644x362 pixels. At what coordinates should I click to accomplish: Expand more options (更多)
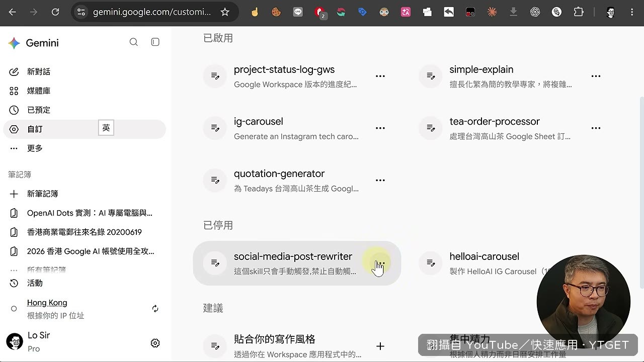[x=85, y=148]
